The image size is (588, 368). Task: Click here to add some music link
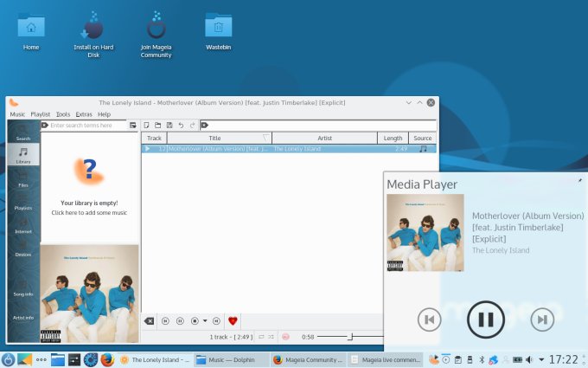[x=89, y=212]
